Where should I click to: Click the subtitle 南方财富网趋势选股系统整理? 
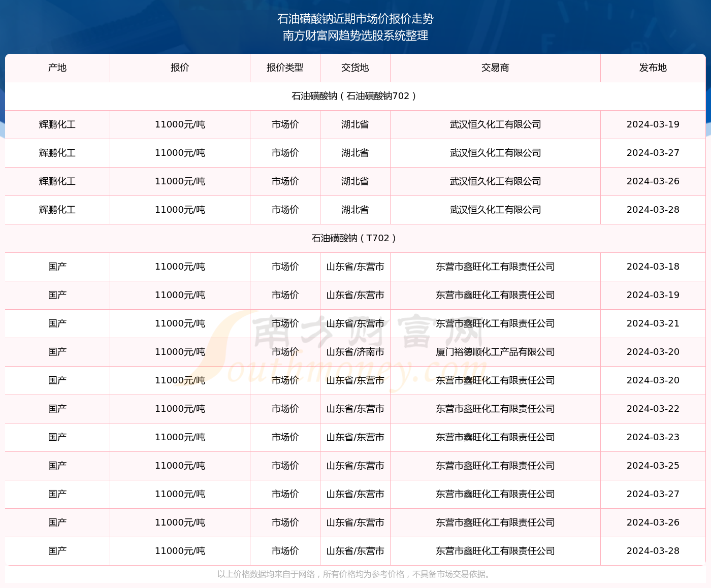tap(355, 36)
